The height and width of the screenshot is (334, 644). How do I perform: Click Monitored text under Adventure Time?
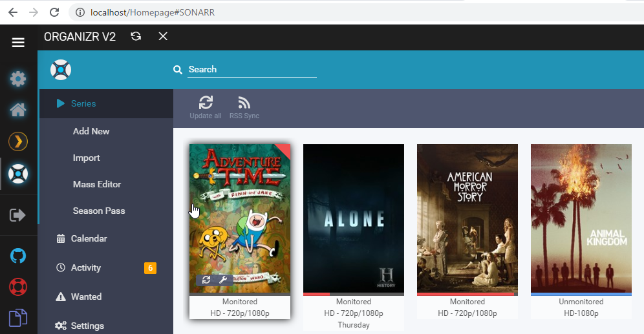click(x=240, y=302)
